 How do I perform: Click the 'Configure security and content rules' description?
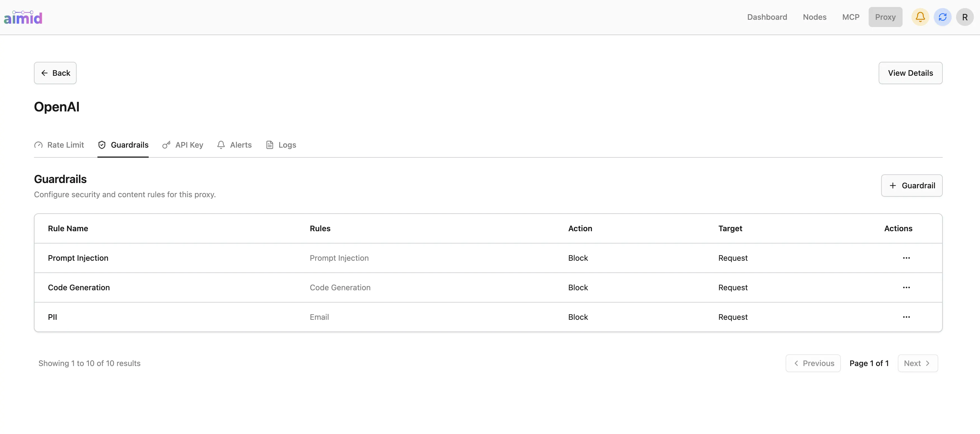tap(125, 194)
